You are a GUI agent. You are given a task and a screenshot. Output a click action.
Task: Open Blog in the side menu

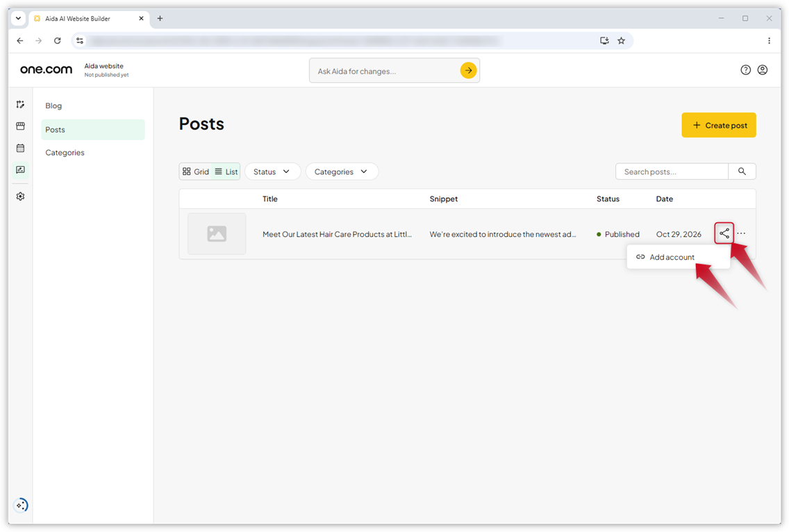(53, 106)
